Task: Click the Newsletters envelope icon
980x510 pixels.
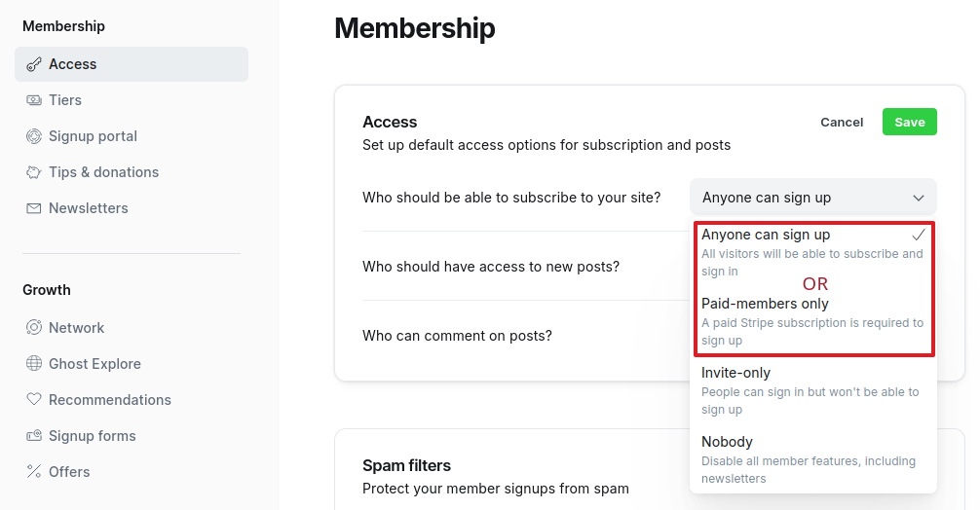Action: click(34, 208)
